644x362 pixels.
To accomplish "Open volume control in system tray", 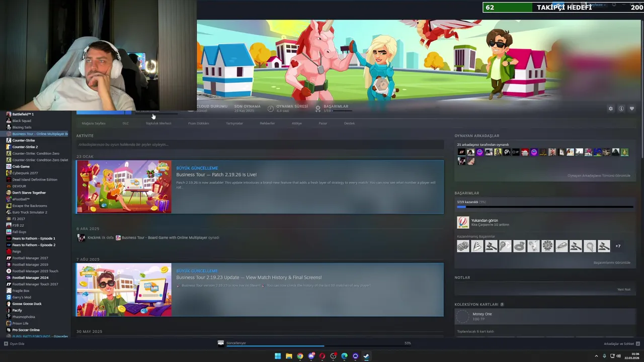I will click(618, 356).
